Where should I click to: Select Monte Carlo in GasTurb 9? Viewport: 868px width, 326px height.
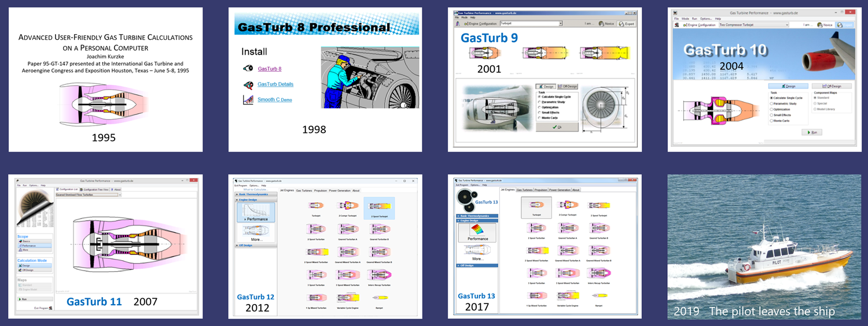(x=547, y=118)
